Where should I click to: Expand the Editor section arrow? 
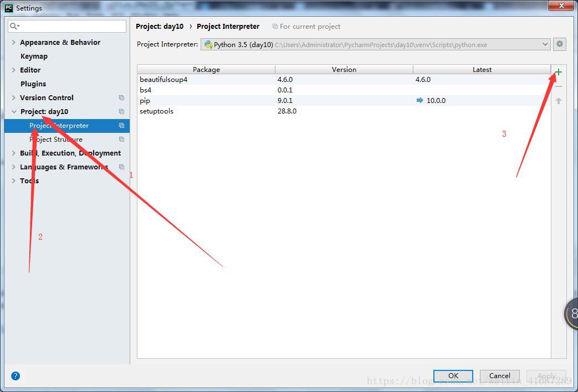click(14, 70)
